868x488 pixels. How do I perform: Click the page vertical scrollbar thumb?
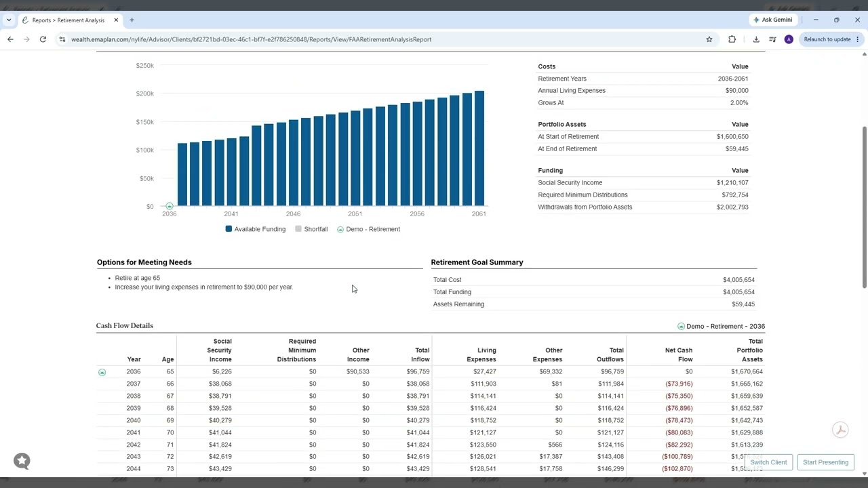[864, 207]
